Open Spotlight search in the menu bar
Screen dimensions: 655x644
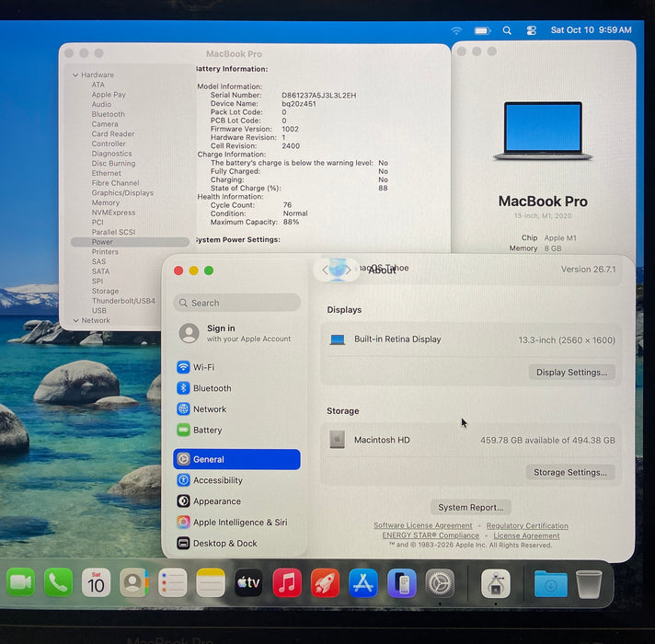tap(507, 30)
